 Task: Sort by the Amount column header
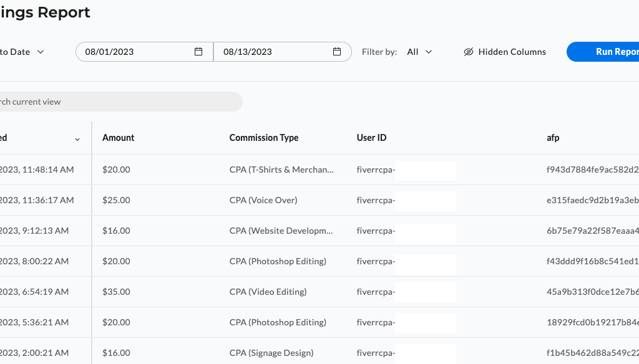(x=118, y=138)
